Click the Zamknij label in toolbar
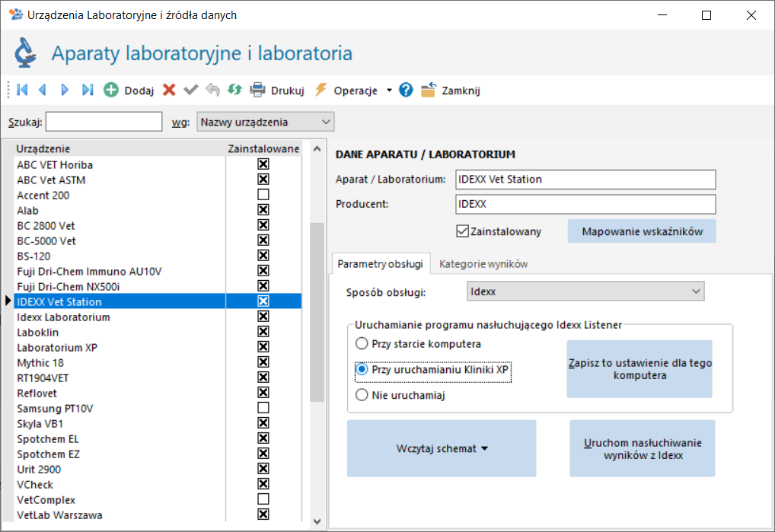Image resolution: width=775 pixels, height=532 pixels. click(461, 91)
